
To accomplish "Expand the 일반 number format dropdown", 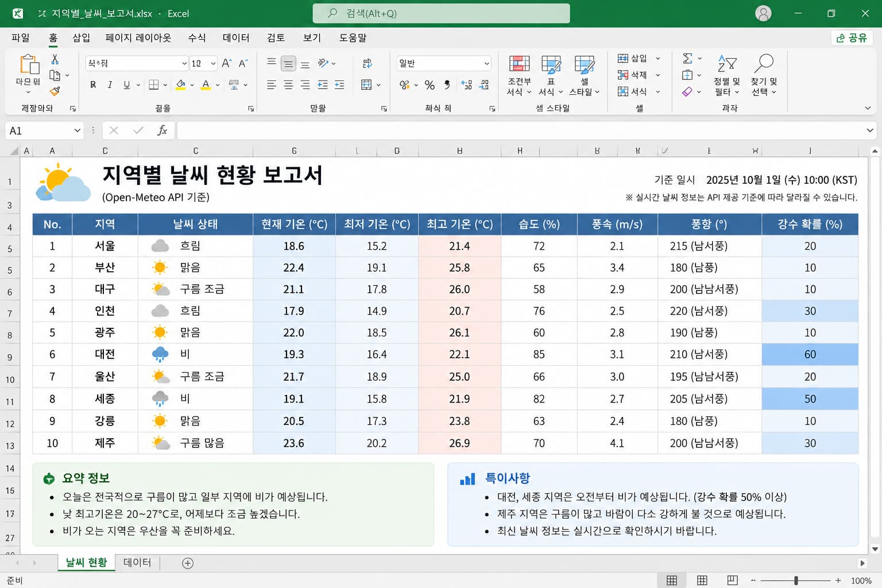I will point(486,63).
